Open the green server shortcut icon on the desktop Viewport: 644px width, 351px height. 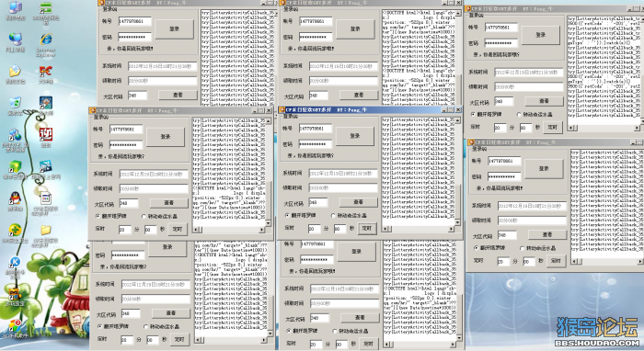46,8
